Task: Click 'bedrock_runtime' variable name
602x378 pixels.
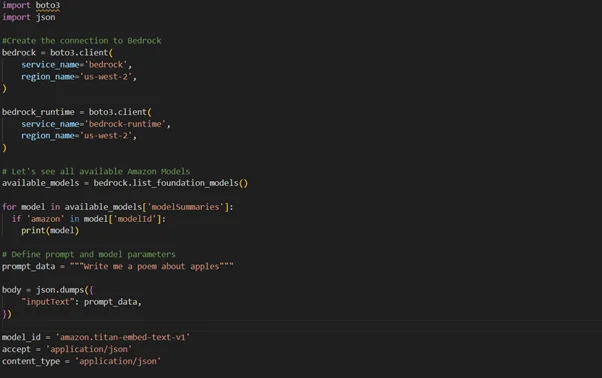Action: click(x=38, y=112)
